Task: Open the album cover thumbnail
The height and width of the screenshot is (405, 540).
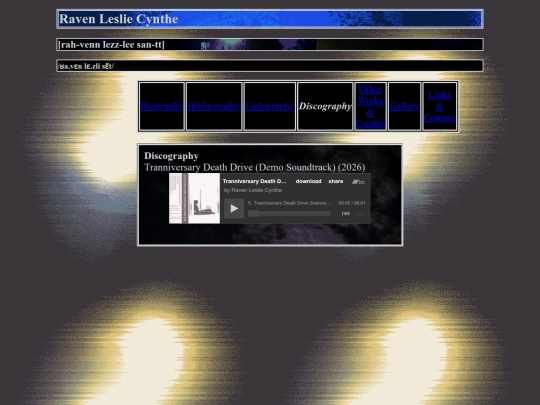Action: (195, 198)
